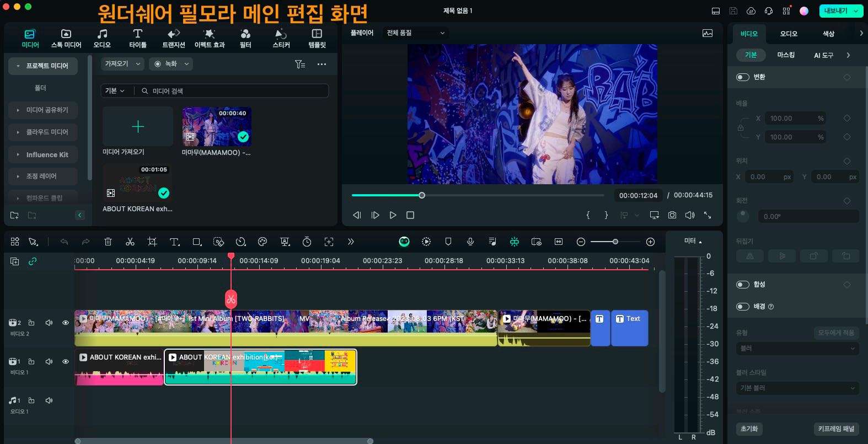Open the 트랜지션 transitions tab
Image resolution: width=868 pixels, height=444 pixels.
point(174,39)
